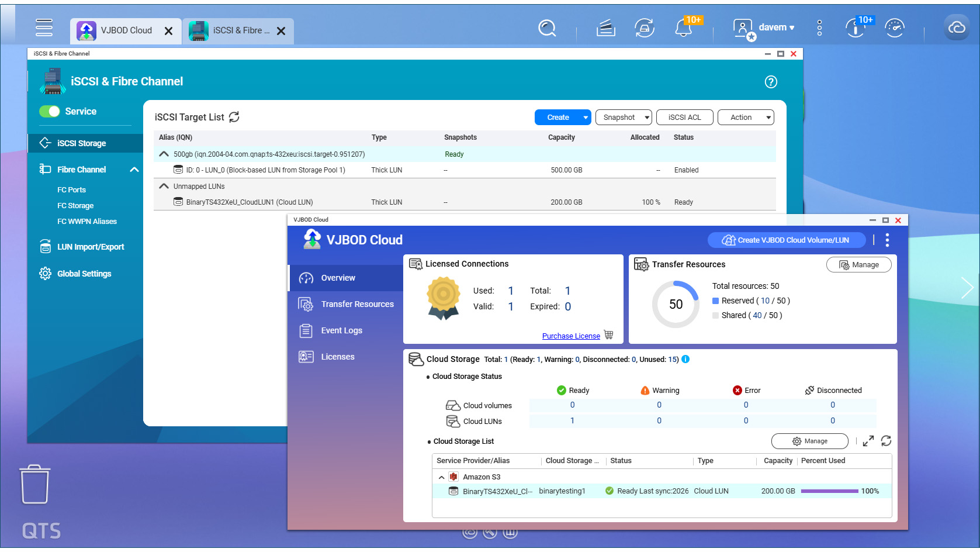Open the davem user dropdown
The height and width of the screenshot is (552, 980).
click(x=776, y=27)
